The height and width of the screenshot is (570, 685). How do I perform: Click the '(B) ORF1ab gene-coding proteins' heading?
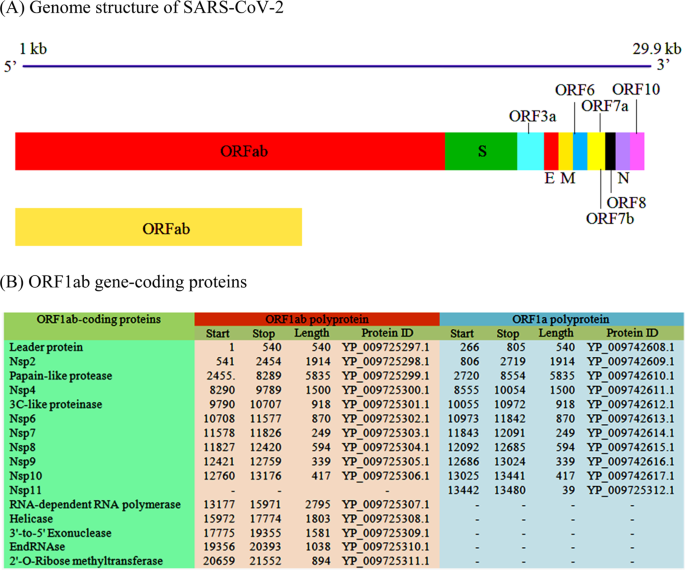tap(124, 282)
